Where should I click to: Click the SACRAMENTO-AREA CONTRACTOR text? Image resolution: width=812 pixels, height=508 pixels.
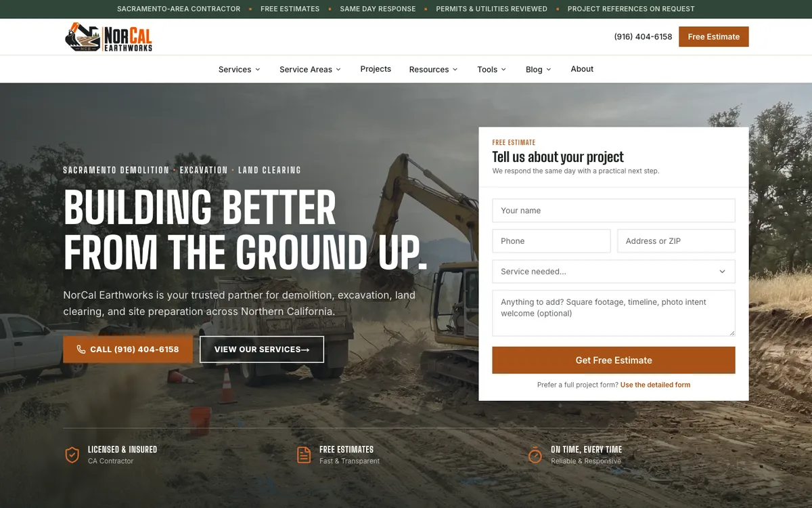click(x=179, y=9)
